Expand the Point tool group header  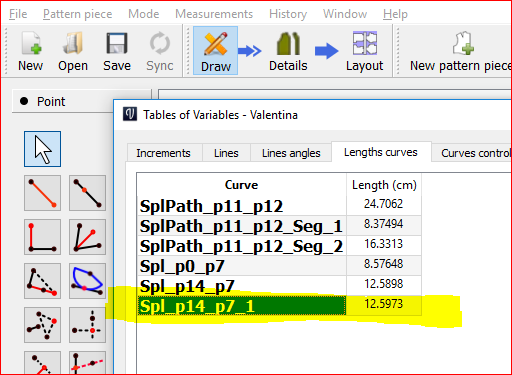[63, 101]
